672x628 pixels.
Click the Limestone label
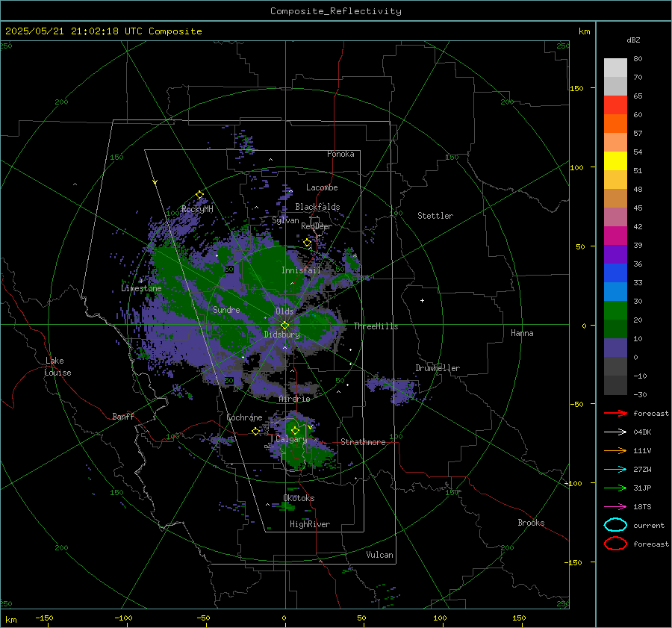pos(141,288)
